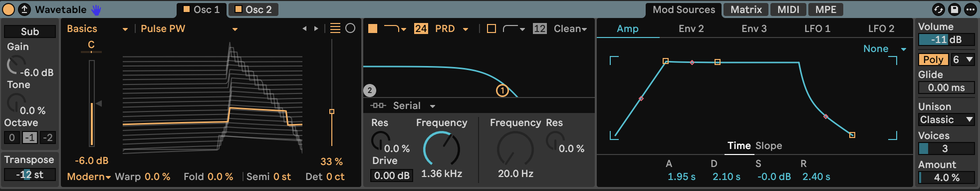The width and height of the screenshot is (980, 191).
Task: Click the oscillator gain vertical slider
Action: [x=92, y=103]
